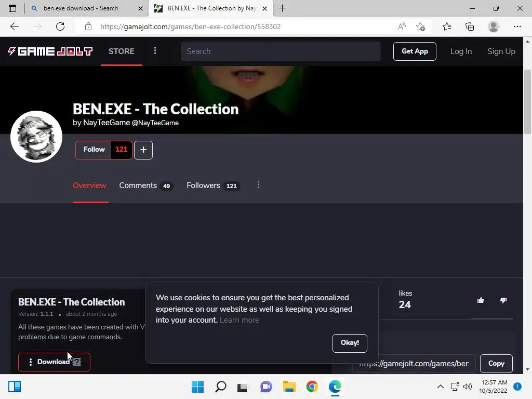
Task: Focus the Game Jolt Search field
Action: [x=281, y=51]
